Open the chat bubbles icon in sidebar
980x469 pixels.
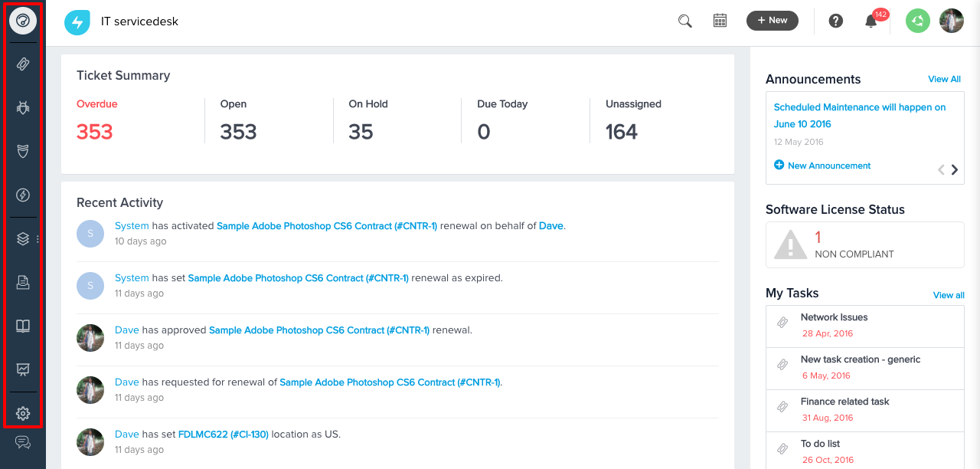tap(23, 442)
